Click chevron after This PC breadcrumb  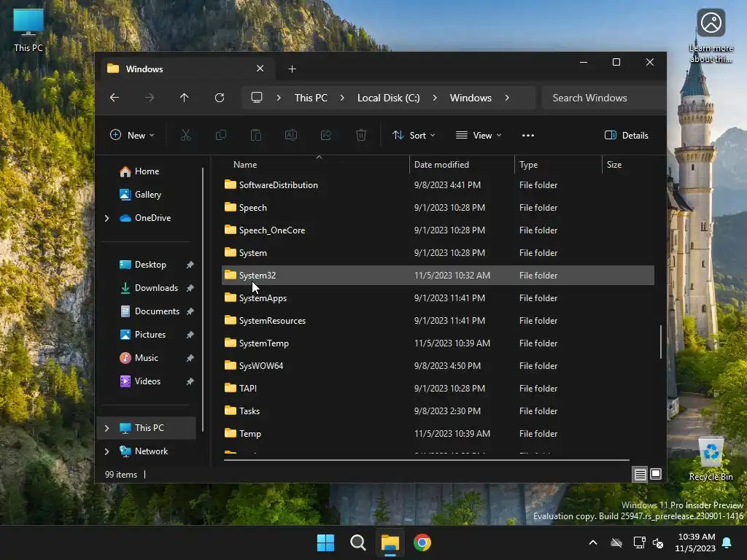coord(342,98)
